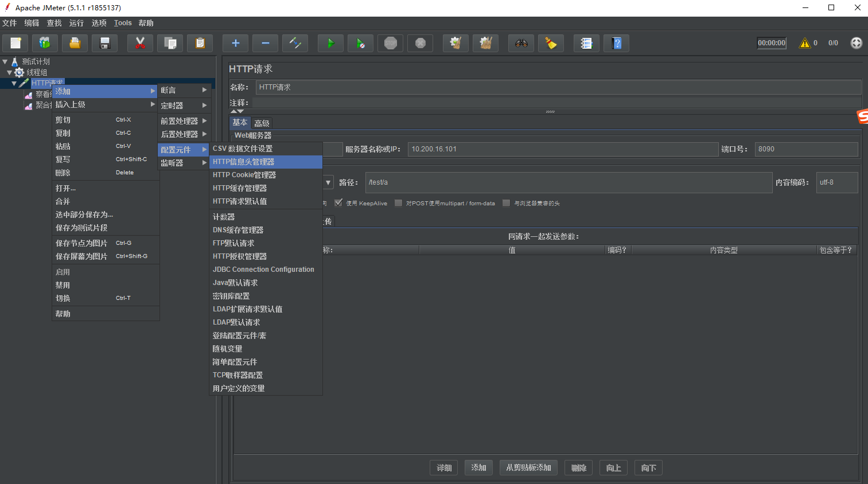Open the 编辑 menu
The width and height of the screenshot is (868, 484).
point(32,23)
